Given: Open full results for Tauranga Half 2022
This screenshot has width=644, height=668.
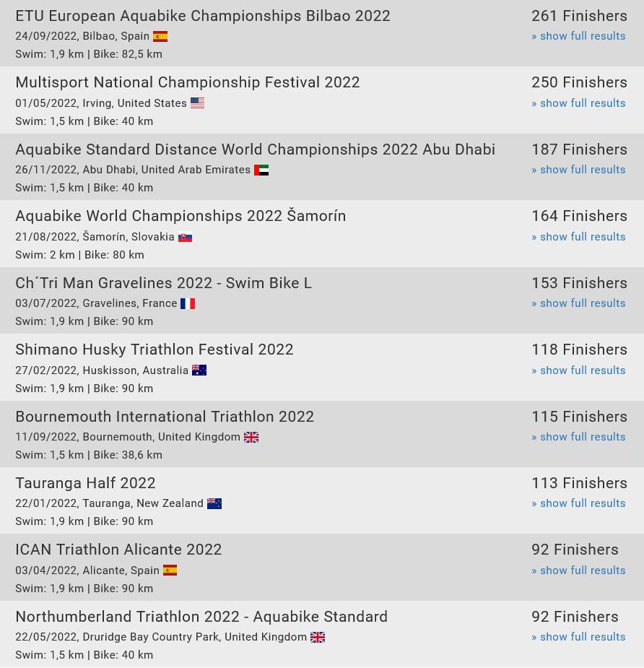Looking at the screenshot, I should coord(578,503).
